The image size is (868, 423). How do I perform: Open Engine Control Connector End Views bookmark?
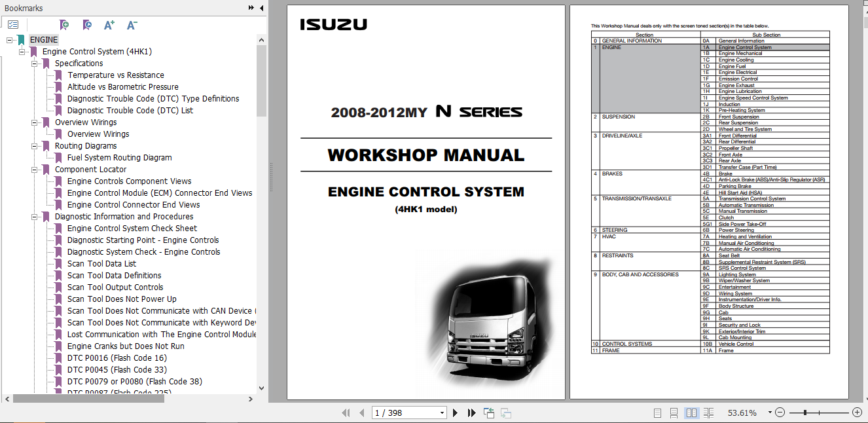(x=134, y=205)
